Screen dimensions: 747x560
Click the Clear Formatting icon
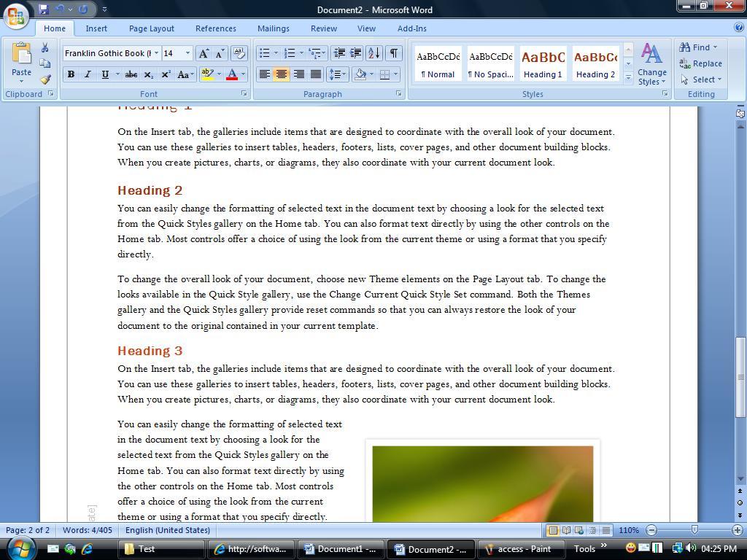point(239,53)
